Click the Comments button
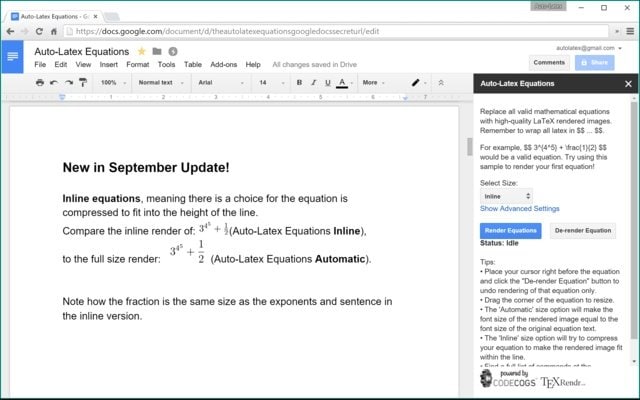The width and height of the screenshot is (640, 400). click(x=549, y=62)
